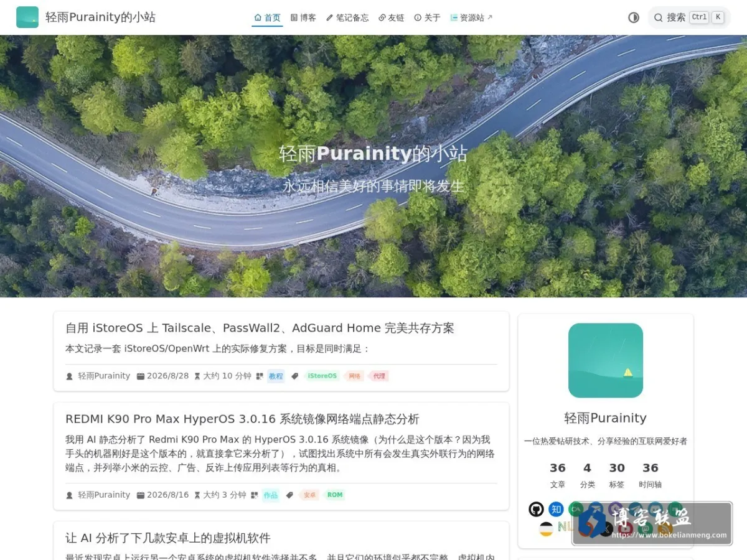Toggle the dark/light theme switch
The image size is (747, 560).
coord(634,17)
